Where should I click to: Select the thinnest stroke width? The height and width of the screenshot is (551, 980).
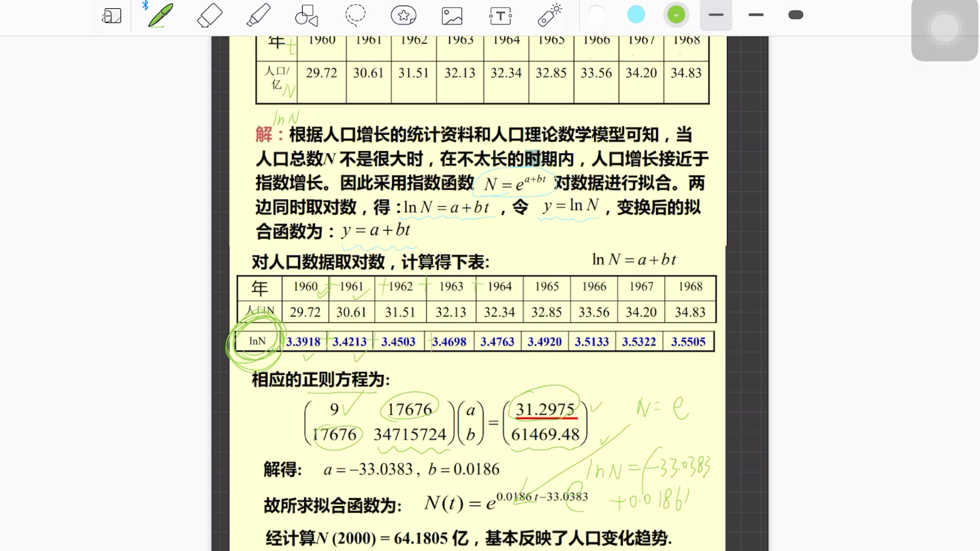tap(716, 15)
